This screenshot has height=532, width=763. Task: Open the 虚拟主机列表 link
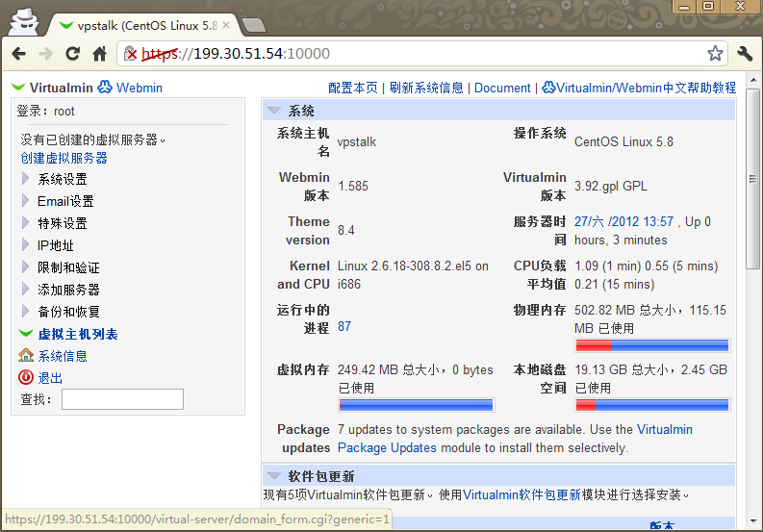(78, 334)
